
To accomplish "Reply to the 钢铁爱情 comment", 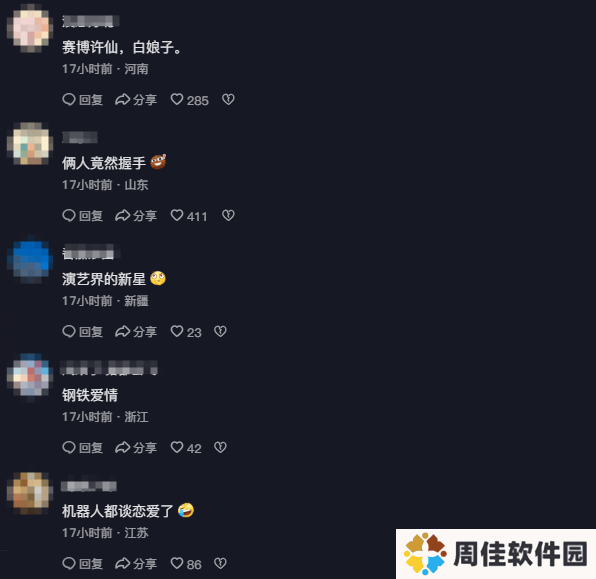I will tap(82, 447).
